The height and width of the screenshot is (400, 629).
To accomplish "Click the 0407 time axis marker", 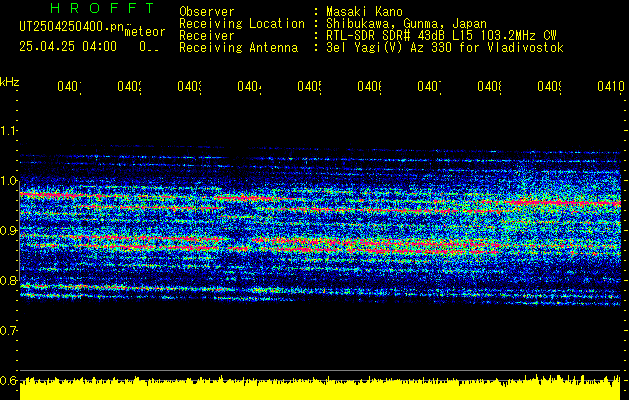I will coord(429,86).
